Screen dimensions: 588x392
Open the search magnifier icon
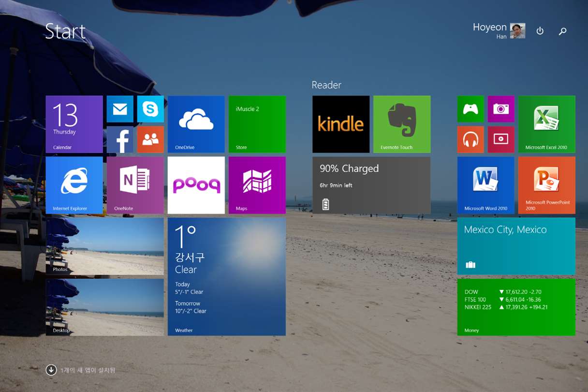[x=563, y=31]
